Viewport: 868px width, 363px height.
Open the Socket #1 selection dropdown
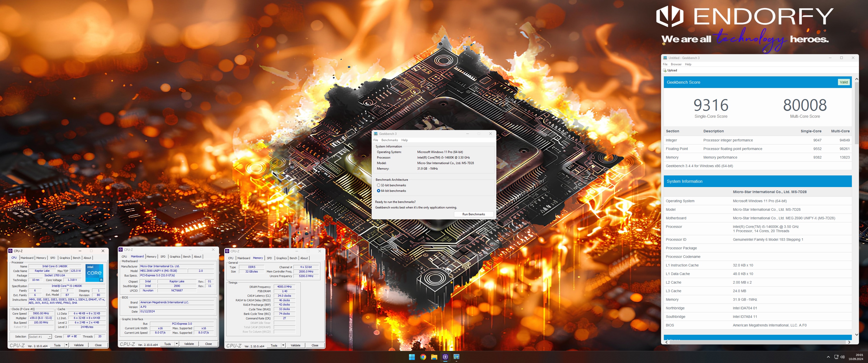(x=40, y=337)
